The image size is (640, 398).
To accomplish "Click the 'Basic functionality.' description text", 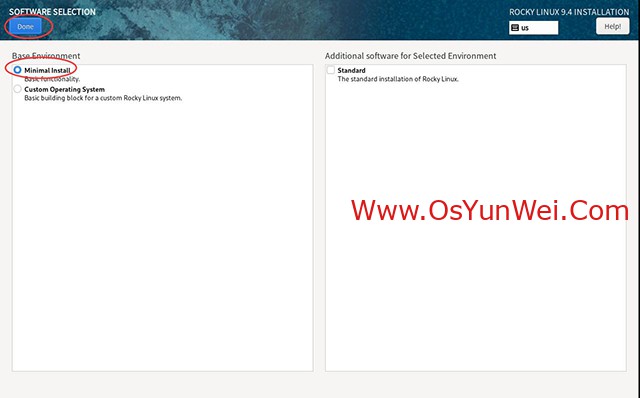I will coord(52,79).
